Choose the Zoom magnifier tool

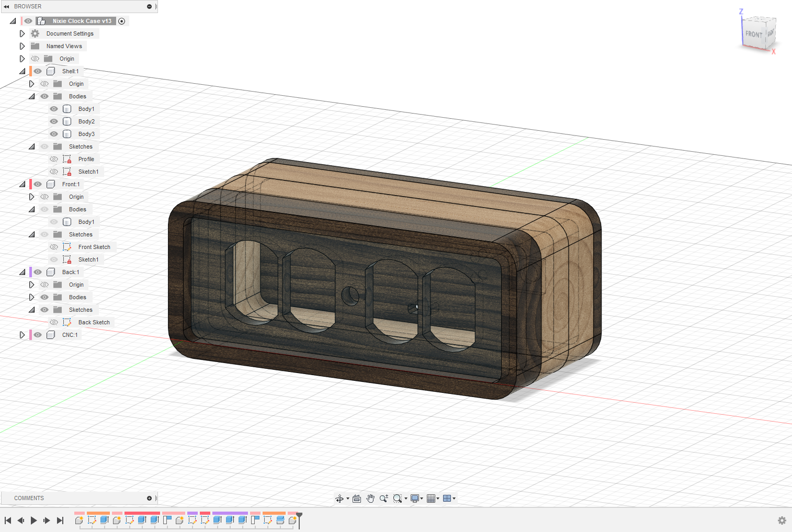click(383, 499)
